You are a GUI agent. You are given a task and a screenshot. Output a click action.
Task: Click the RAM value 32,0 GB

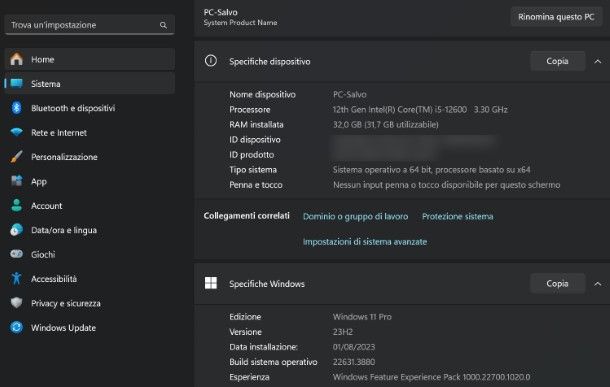click(386, 124)
